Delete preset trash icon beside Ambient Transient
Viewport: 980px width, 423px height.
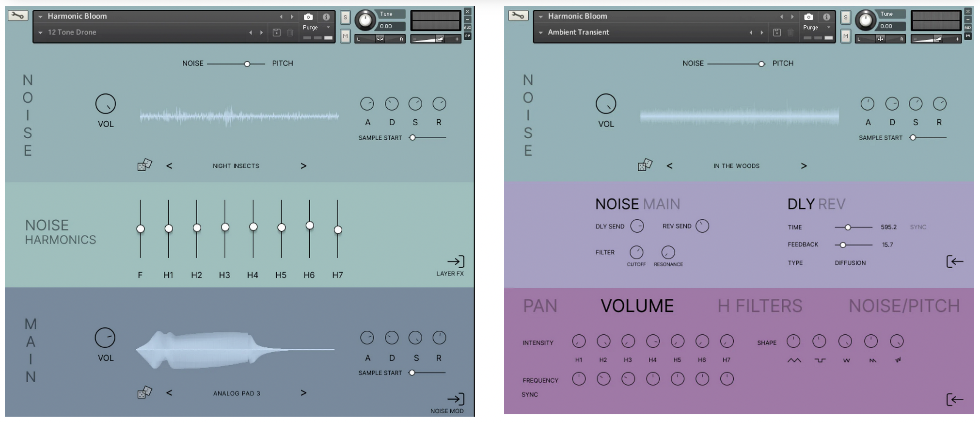click(x=790, y=33)
